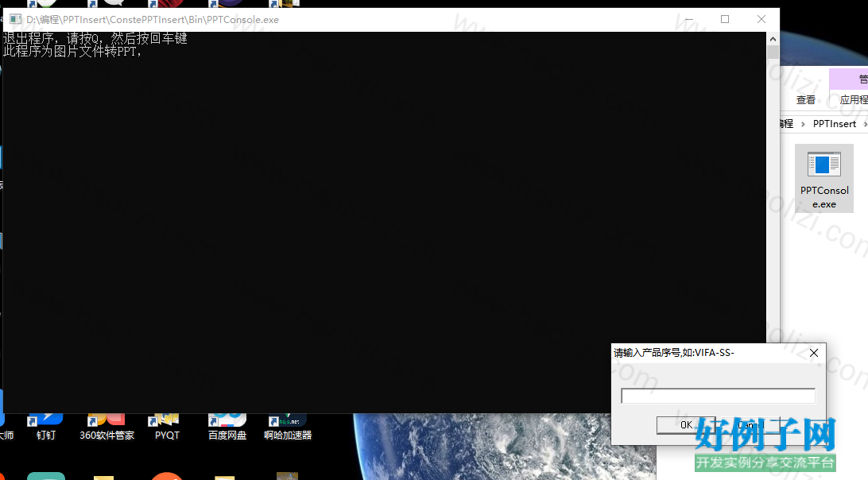
Task: Confirm the serial number dialog with OK
Action: [686, 424]
